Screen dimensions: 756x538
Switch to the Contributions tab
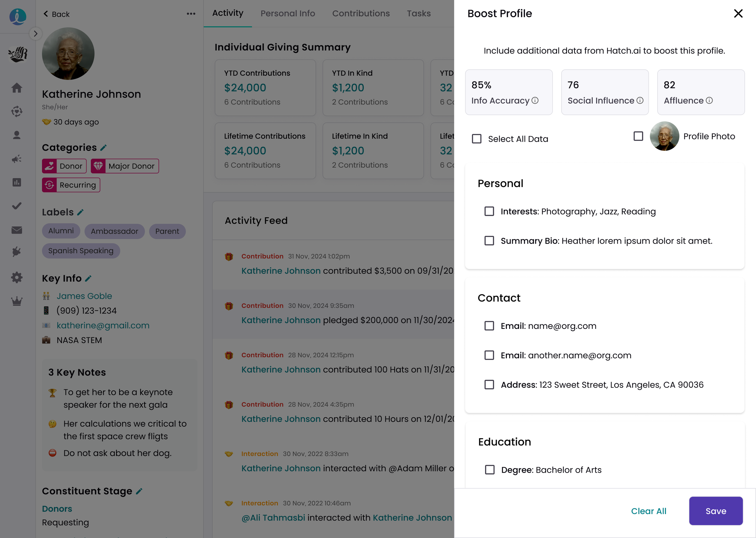coord(361,14)
